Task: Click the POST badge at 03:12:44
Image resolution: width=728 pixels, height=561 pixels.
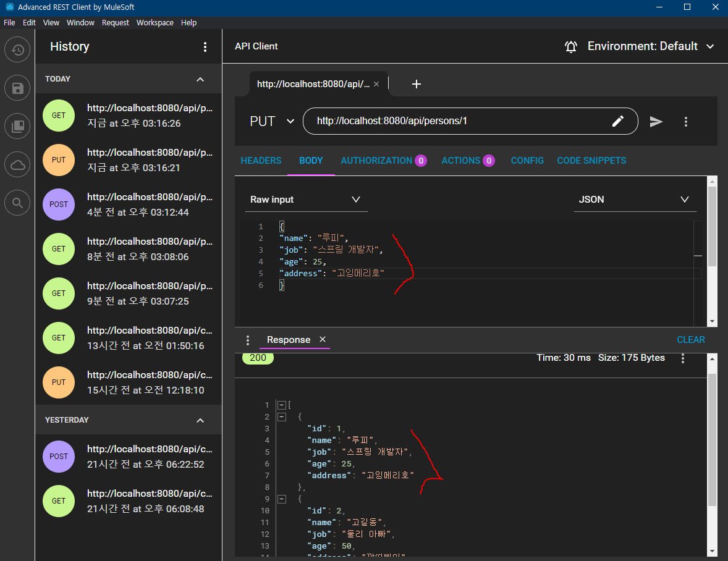Action: [x=59, y=205]
